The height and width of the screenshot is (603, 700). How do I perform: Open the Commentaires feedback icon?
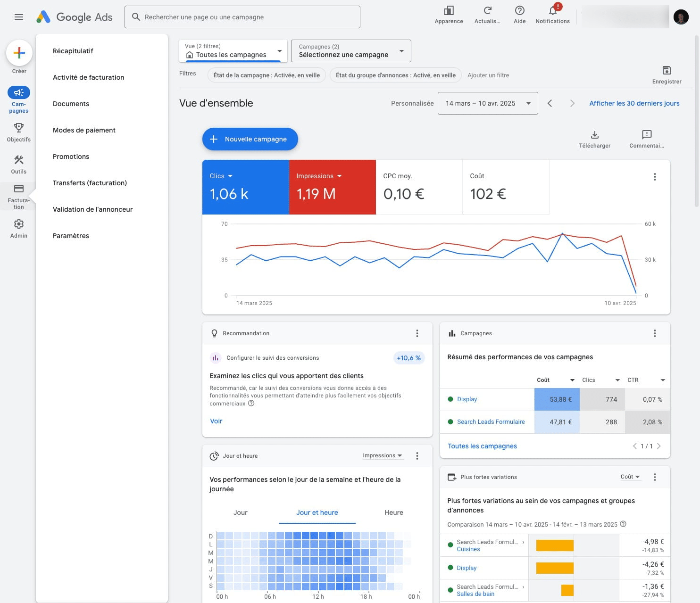tap(647, 139)
